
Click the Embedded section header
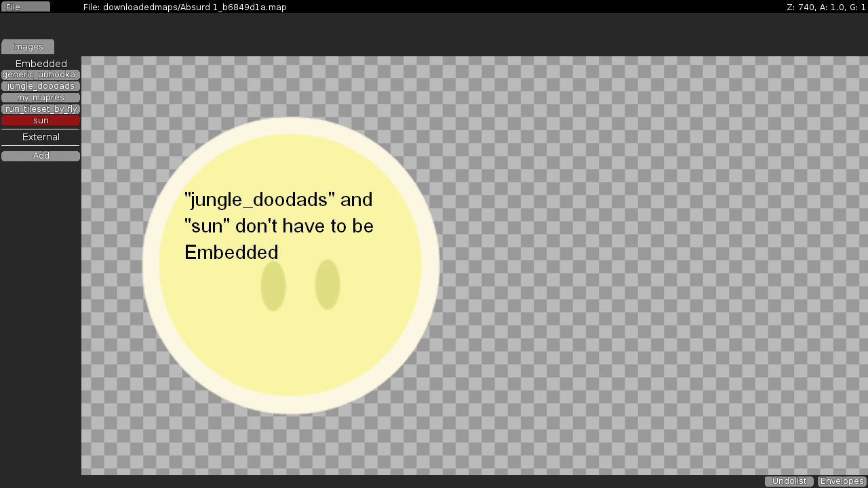click(x=41, y=64)
